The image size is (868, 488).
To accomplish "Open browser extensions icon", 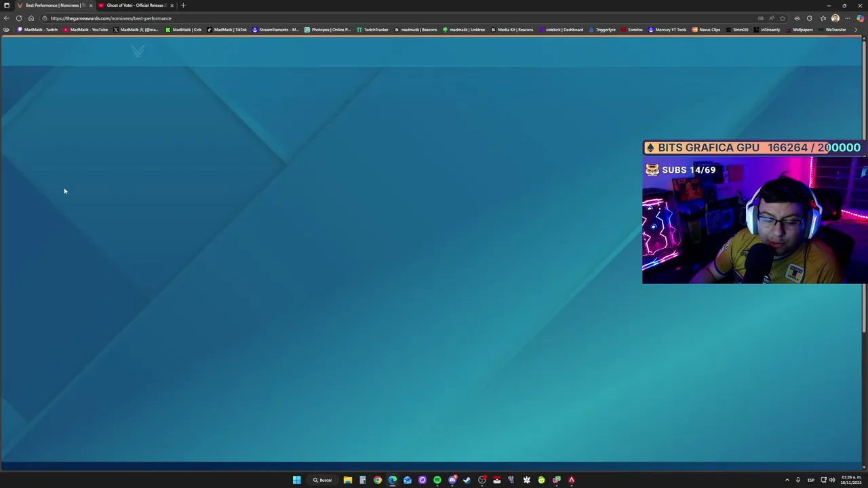I will (809, 18).
